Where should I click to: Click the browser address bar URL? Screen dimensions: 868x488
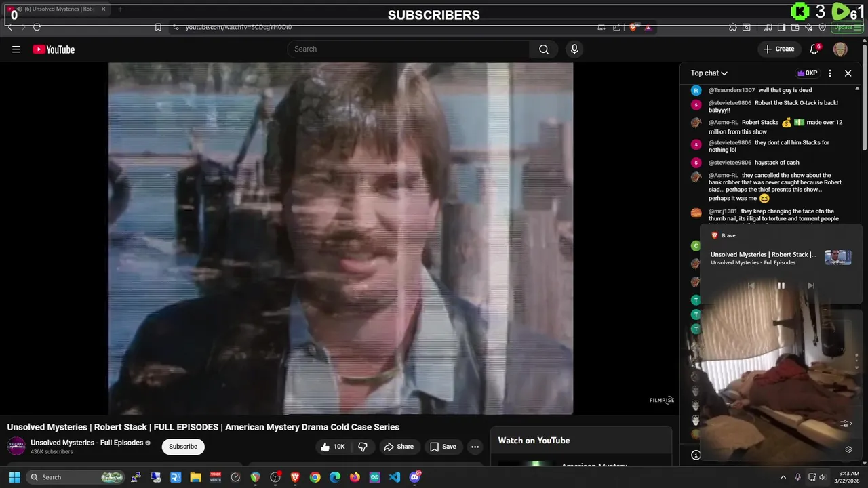click(239, 27)
